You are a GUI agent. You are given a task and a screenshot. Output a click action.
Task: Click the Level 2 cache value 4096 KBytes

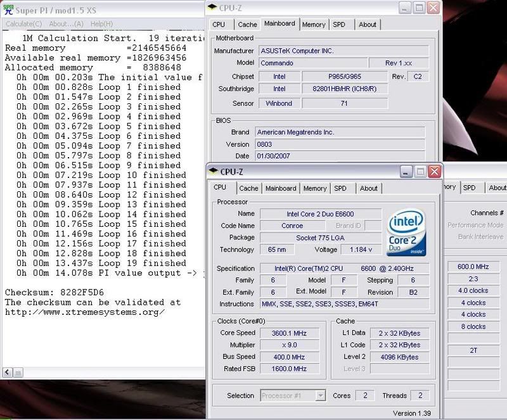click(x=400, y=357)
